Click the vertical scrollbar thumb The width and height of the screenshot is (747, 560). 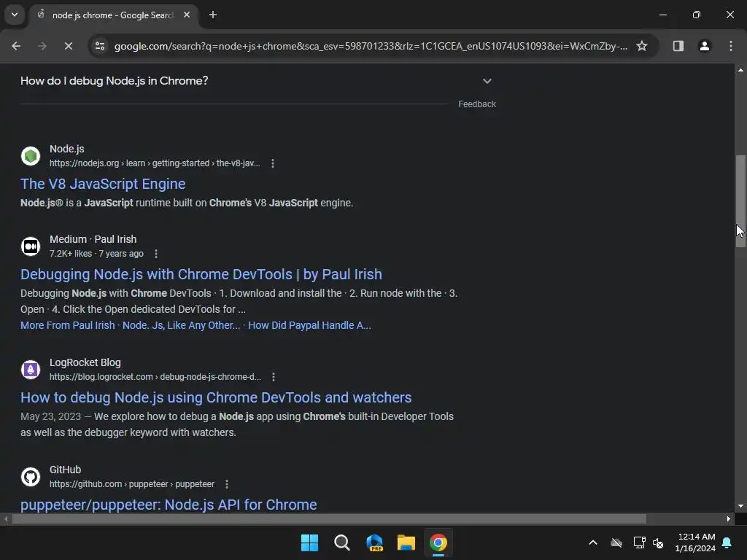pos(740,201)
